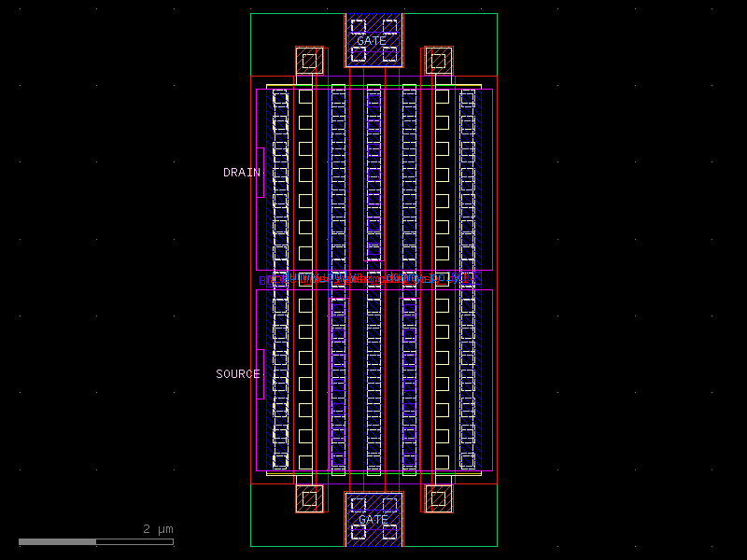
Task: Click the SOURCE net label
Action: click(239, 373)
